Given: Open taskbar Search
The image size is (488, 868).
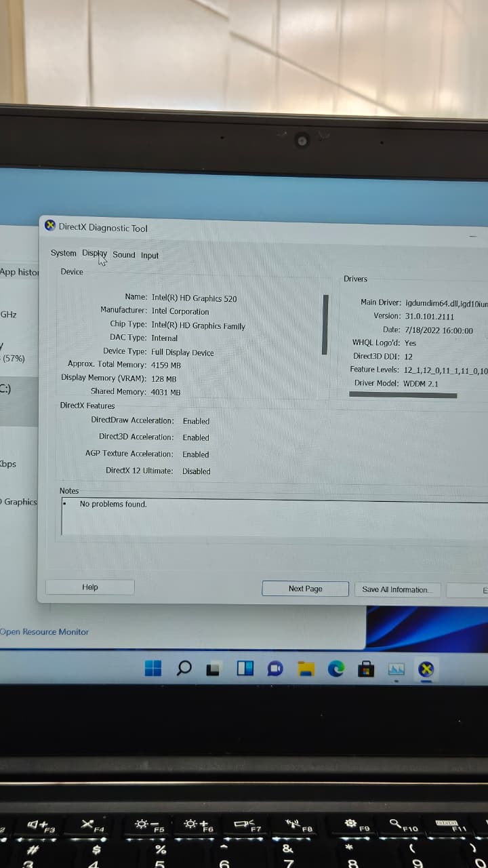Looking at the screenshot, I should (184, 669).
